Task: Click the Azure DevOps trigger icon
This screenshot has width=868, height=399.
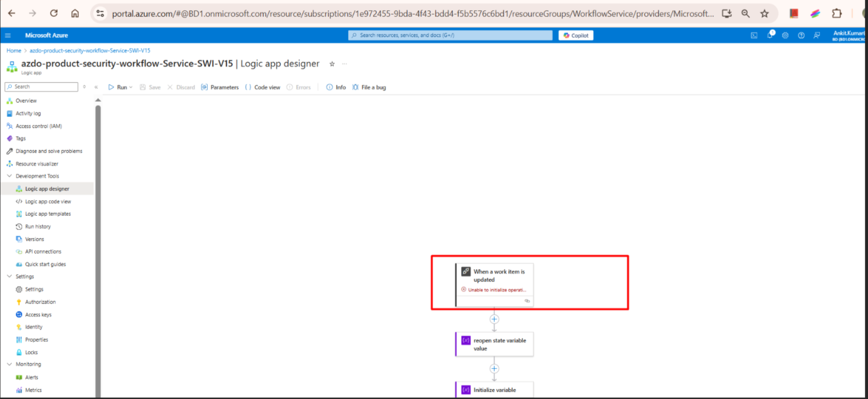Action: [466, 272]
